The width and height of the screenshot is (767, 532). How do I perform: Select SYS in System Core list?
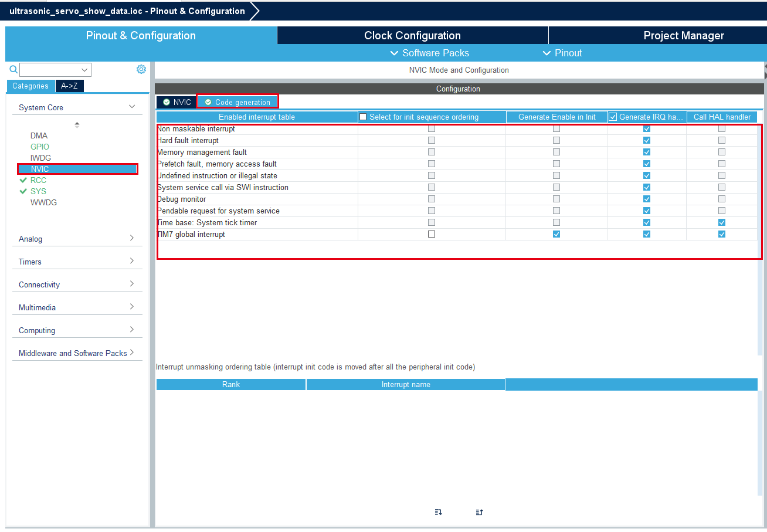coord(38,191)
